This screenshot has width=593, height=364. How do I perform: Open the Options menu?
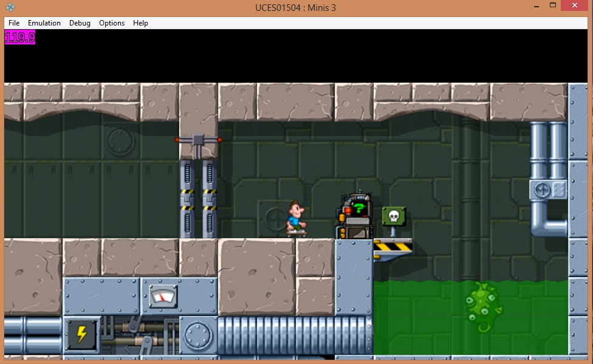(112, 23)
